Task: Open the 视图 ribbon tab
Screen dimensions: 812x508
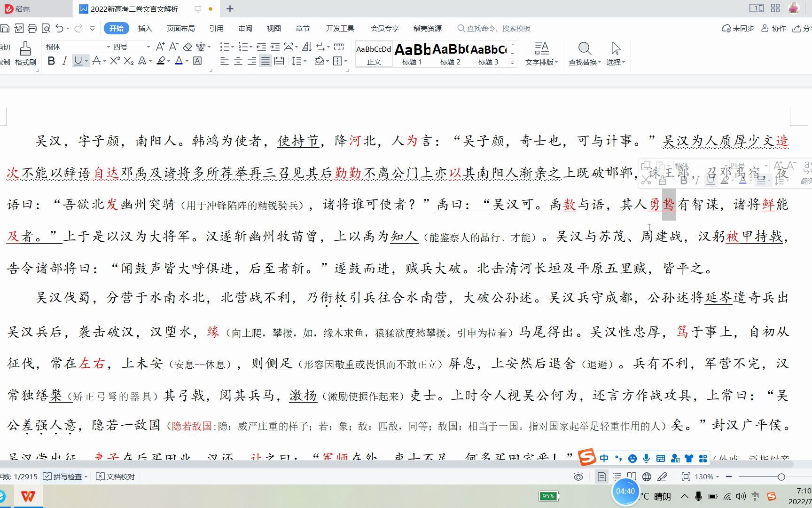Action: (x=273, y=29)
